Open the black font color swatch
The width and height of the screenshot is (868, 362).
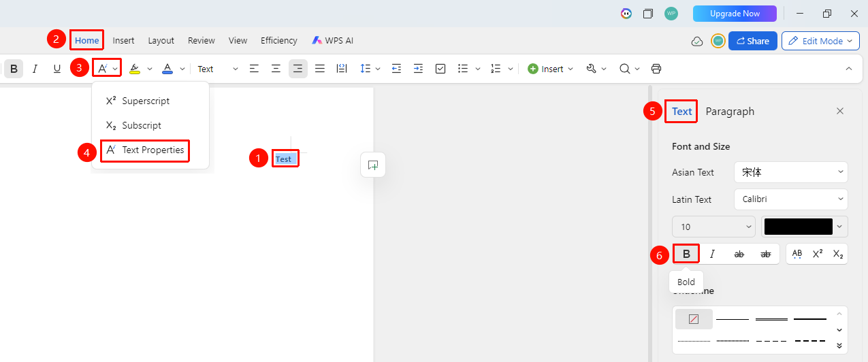(805, 227)
